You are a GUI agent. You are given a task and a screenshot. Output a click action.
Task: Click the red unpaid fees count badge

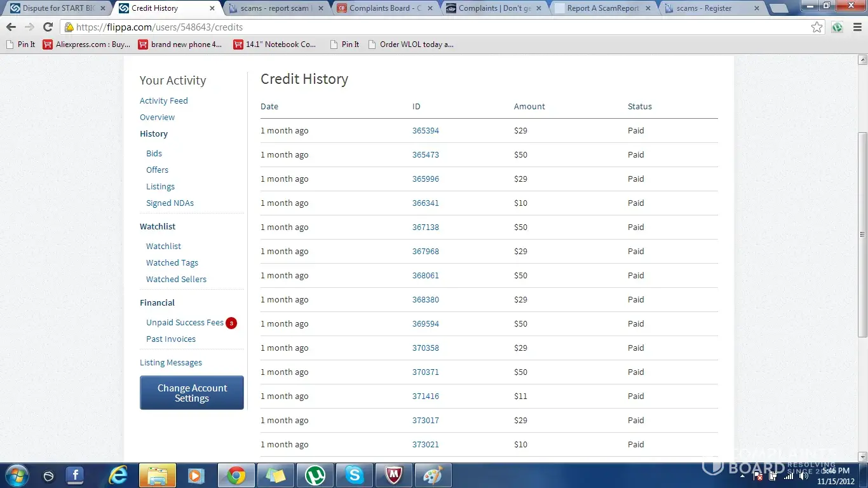231,323
